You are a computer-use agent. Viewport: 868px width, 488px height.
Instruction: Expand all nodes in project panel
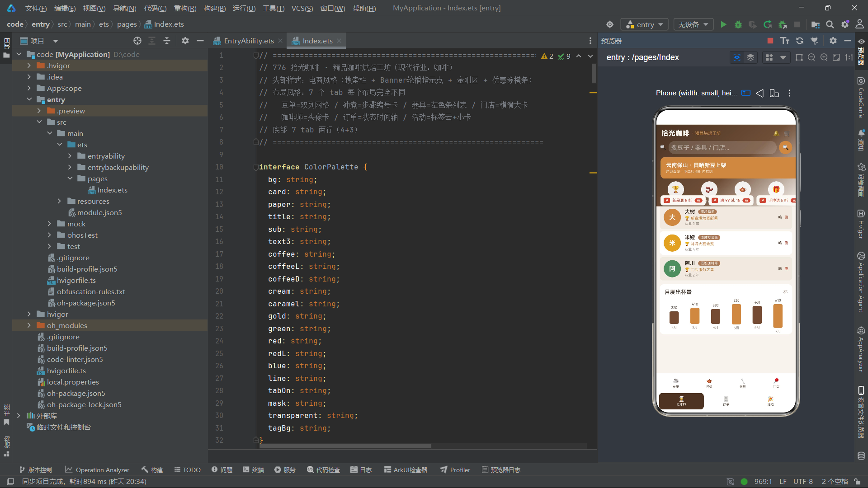(x=152, y=41)
